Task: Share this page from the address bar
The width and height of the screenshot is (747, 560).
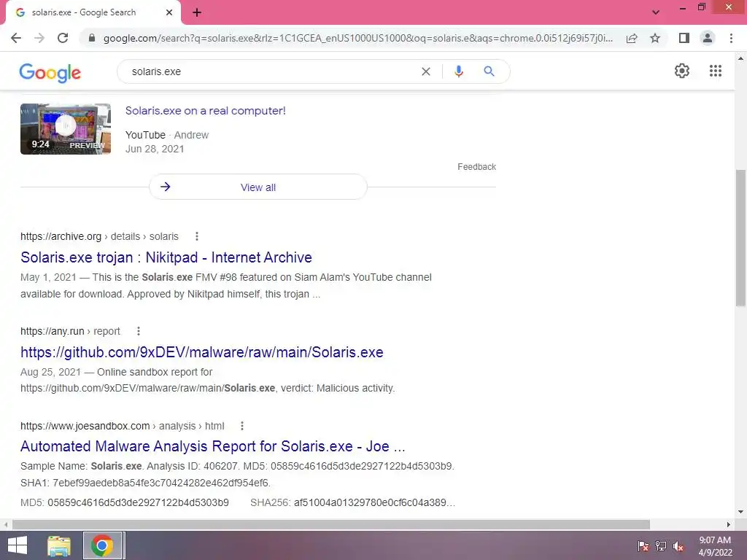Action: coord(632,38)
